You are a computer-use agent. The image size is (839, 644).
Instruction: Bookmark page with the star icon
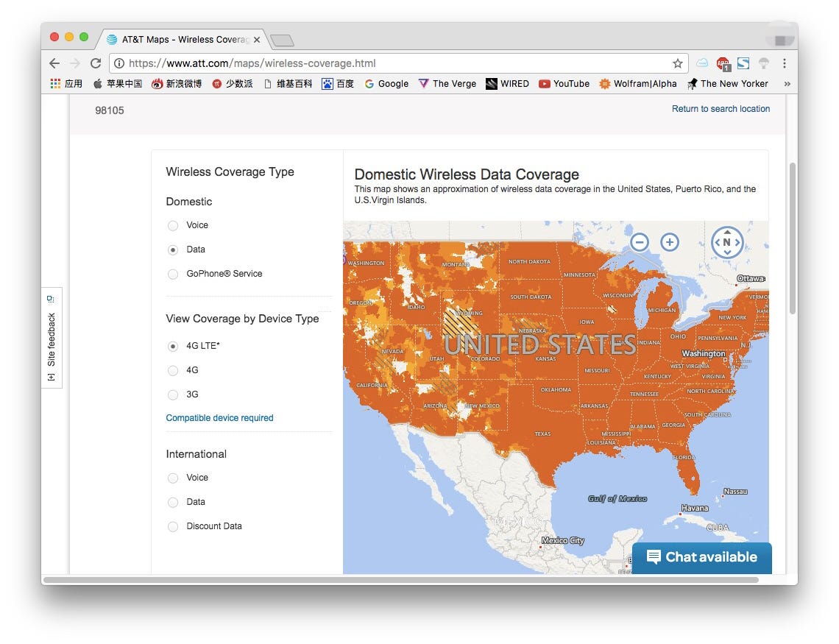point(677,63)
